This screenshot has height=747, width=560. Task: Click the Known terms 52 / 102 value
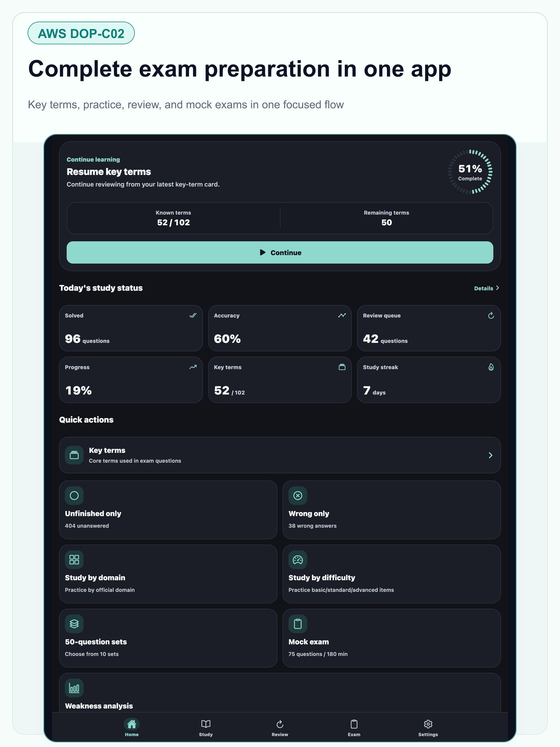click(173, 222)
